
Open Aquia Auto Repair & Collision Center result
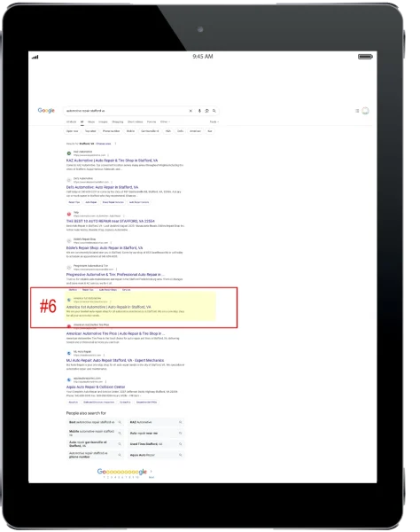coord(96,387)
